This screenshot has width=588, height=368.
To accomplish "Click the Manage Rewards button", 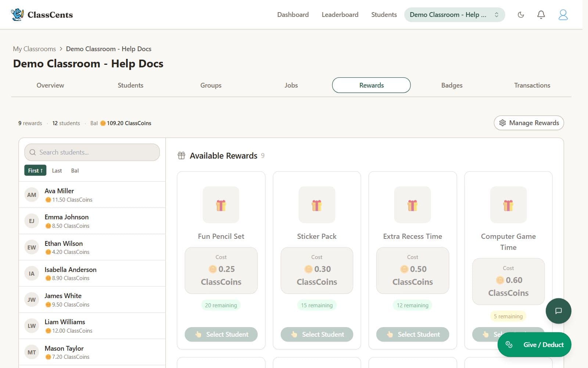I will click(529, 123).
